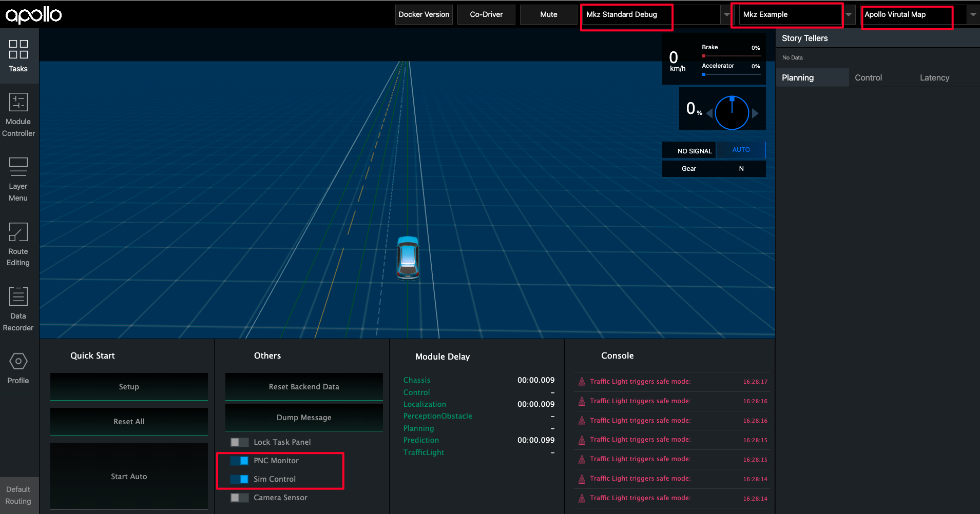Click the steering wheel right arrow
The height and width of the screenshot is (514, 980).
[x=755, y=113]
